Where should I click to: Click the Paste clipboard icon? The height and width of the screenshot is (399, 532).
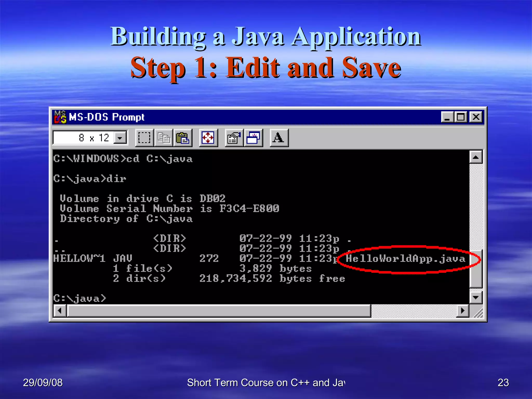(183, 138)
